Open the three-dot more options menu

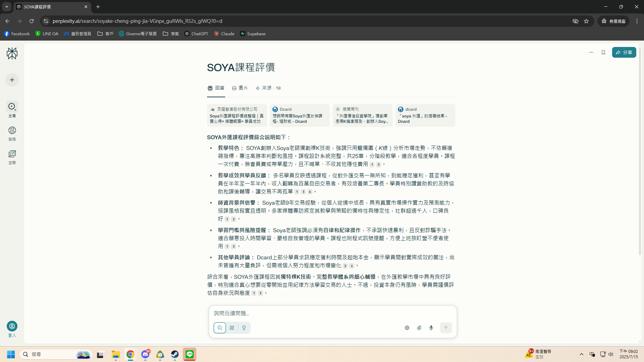point(591,52)
